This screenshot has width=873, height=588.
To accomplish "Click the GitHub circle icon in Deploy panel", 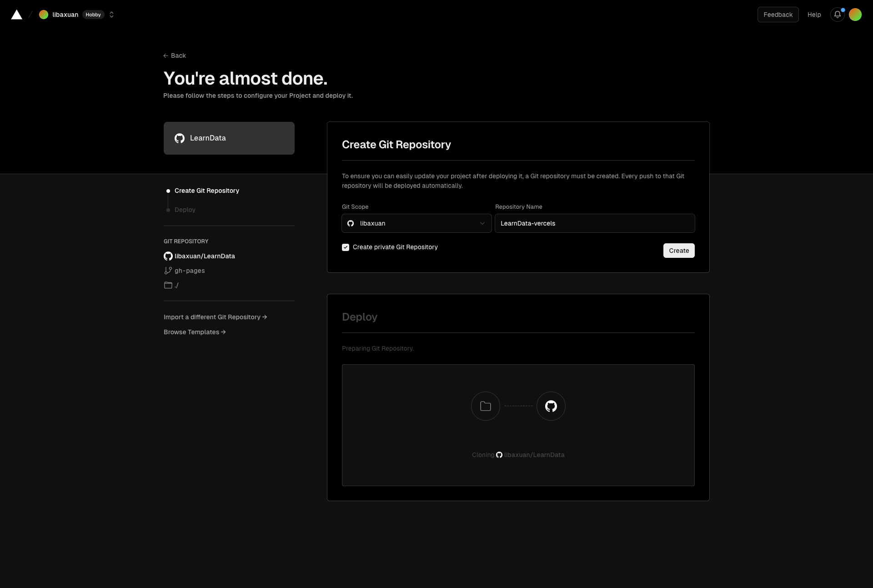I will (551, 406).
